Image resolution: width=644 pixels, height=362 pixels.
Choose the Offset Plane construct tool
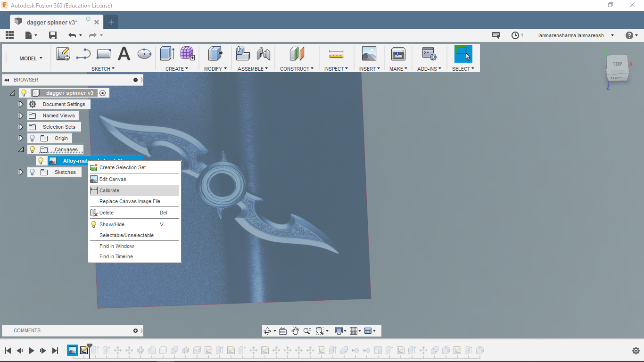point(297,54)
